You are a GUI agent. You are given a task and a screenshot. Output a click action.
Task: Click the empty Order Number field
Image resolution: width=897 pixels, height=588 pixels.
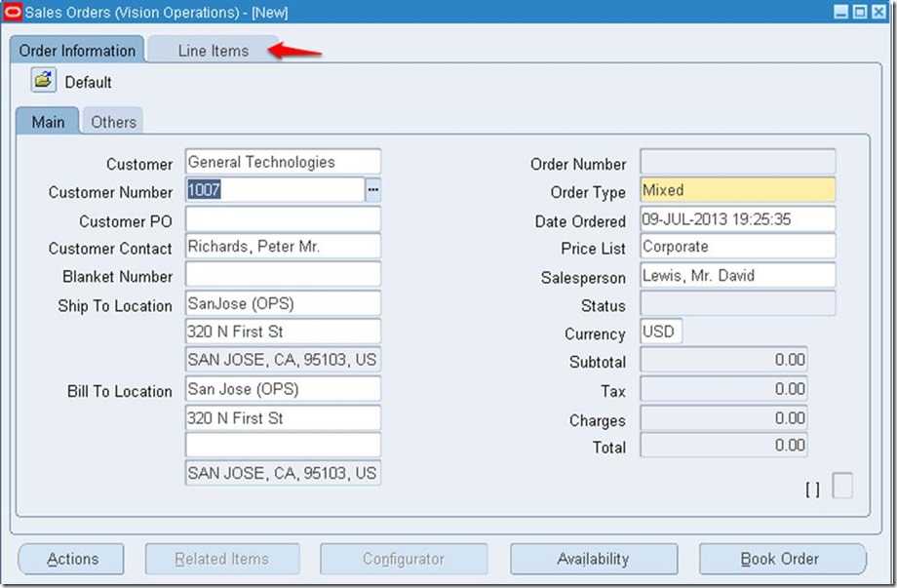[737, 162]
